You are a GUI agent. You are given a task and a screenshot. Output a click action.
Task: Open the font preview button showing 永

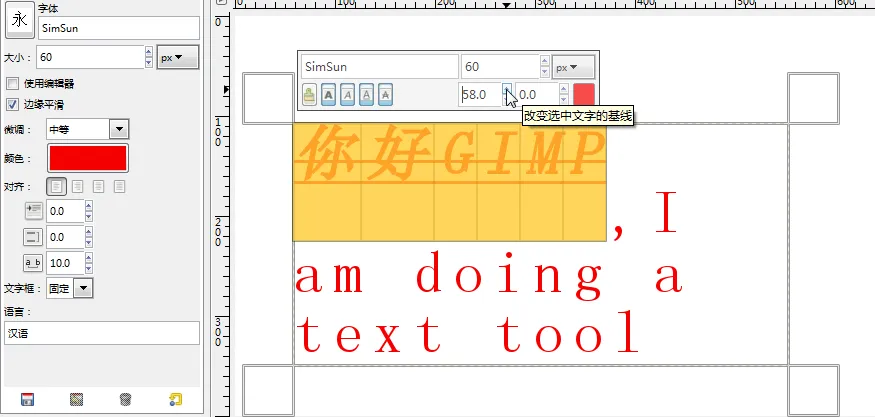pyautogui.click(x=20, y=20)
